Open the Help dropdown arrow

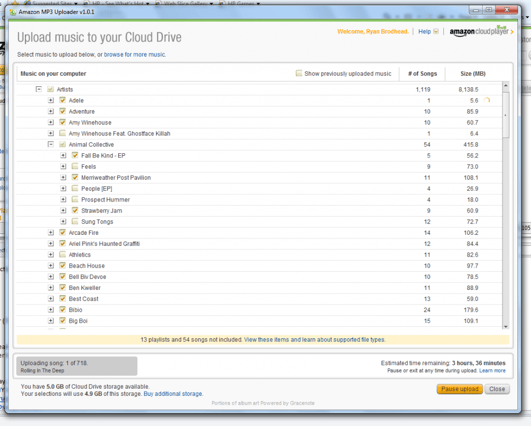[436, 31]
